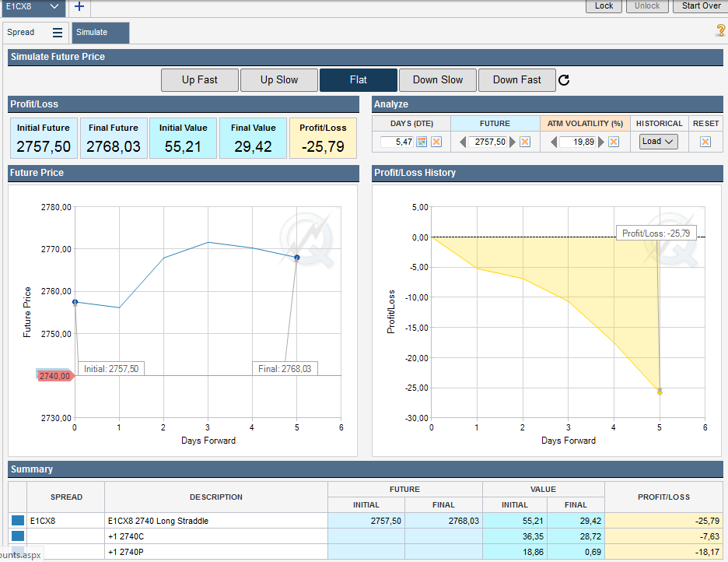Open the help question mark icon

[x=720, y=30]
